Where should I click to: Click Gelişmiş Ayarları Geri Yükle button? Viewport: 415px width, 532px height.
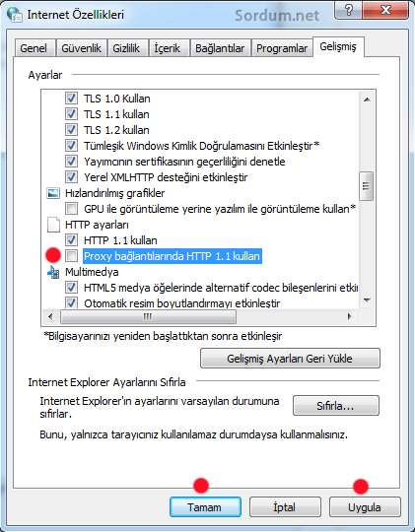[290, 359]
